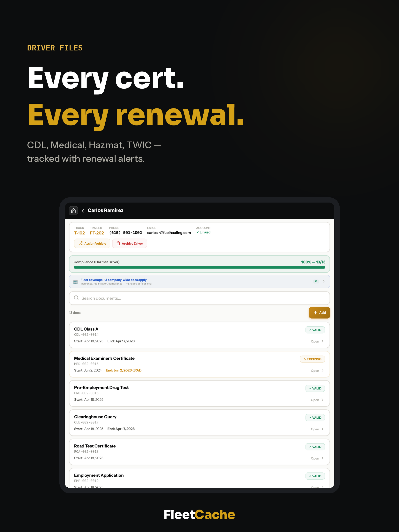Click Open on Road Test Certificate row

click(x=315, y=458)
